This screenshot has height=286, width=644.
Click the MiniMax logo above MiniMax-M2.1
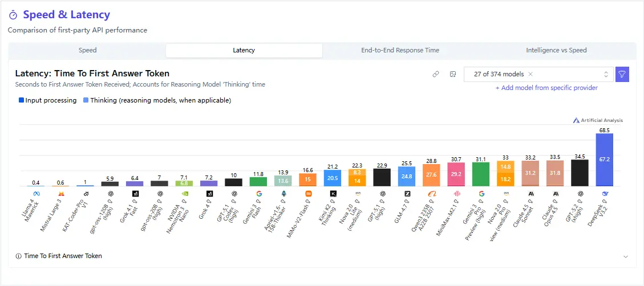pyautogui.click(x=456, y=193)
